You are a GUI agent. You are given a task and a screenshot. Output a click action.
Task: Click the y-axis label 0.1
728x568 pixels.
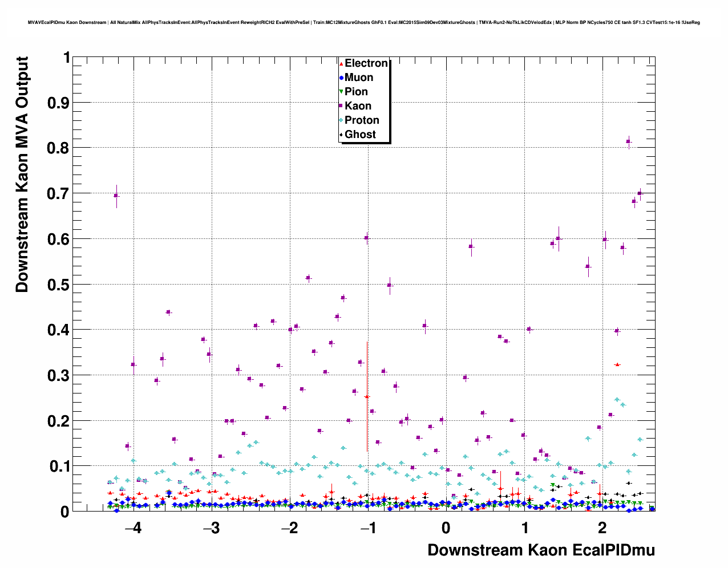pos(60,466)
